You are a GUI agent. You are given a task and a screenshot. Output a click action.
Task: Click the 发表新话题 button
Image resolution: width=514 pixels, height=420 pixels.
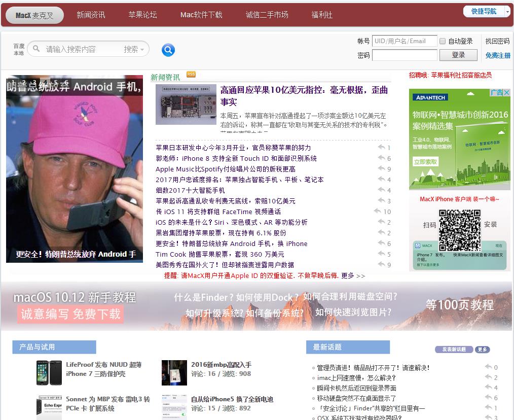(x=454, y=349)
